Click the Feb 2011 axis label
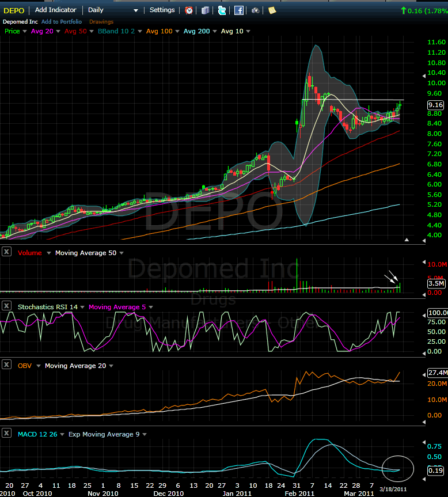 (x=299, y=493)
